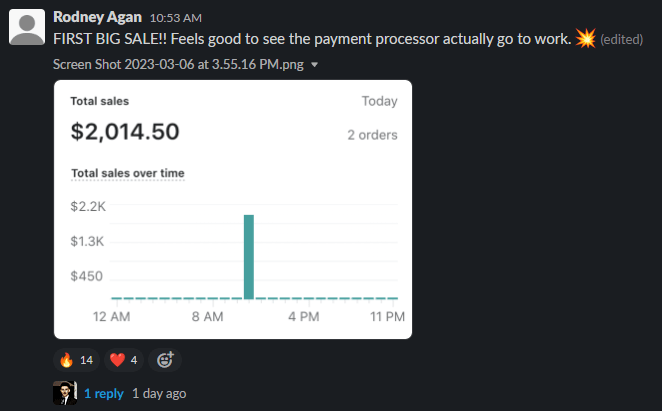This screenshot has width=662, height=411.
Task: Open the add reaction emoji picker
Action: click(165, 360)
